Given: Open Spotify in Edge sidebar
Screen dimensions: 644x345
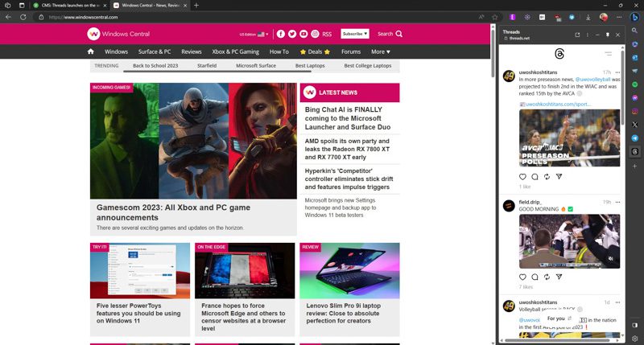Looking at the screenshot, I should pyautogui.click(x=635, y=84).
